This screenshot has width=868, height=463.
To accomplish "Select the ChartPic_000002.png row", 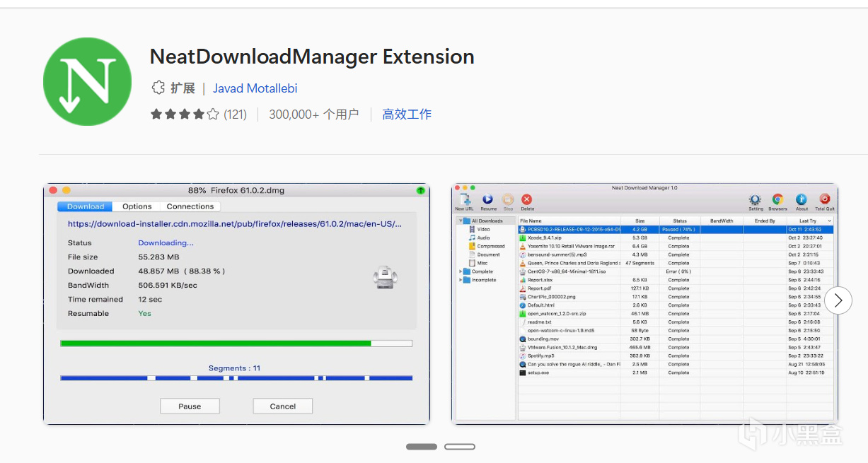I will (677, 297).
